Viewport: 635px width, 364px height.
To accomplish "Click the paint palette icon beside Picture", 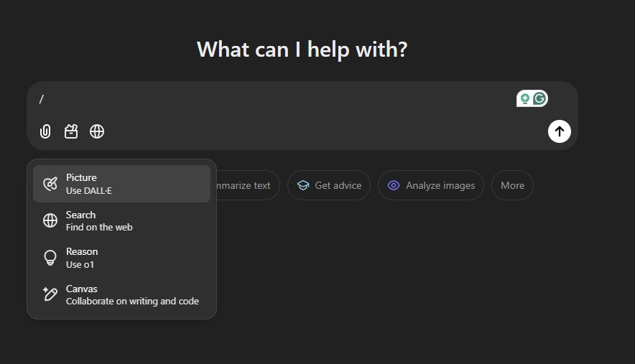I will (50, 184).
